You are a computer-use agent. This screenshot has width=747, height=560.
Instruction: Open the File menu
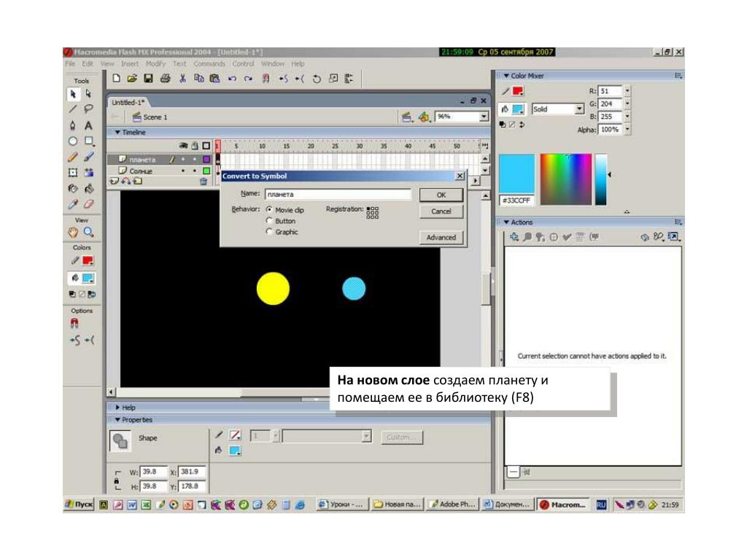tap(70, 63)
